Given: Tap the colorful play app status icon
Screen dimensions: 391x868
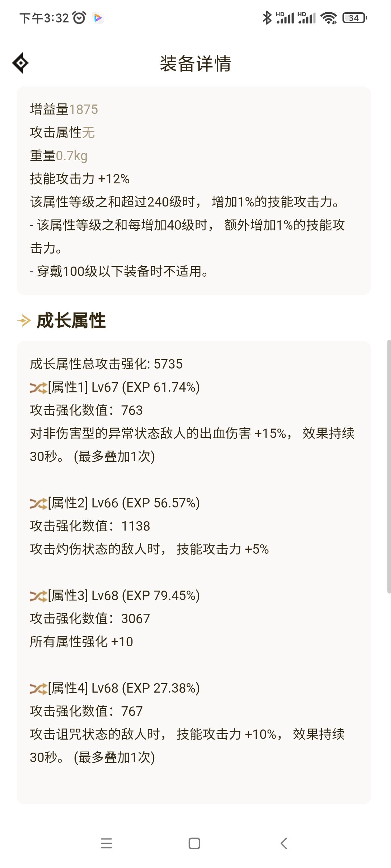Looking at the screenshot, I should point(98,18).
